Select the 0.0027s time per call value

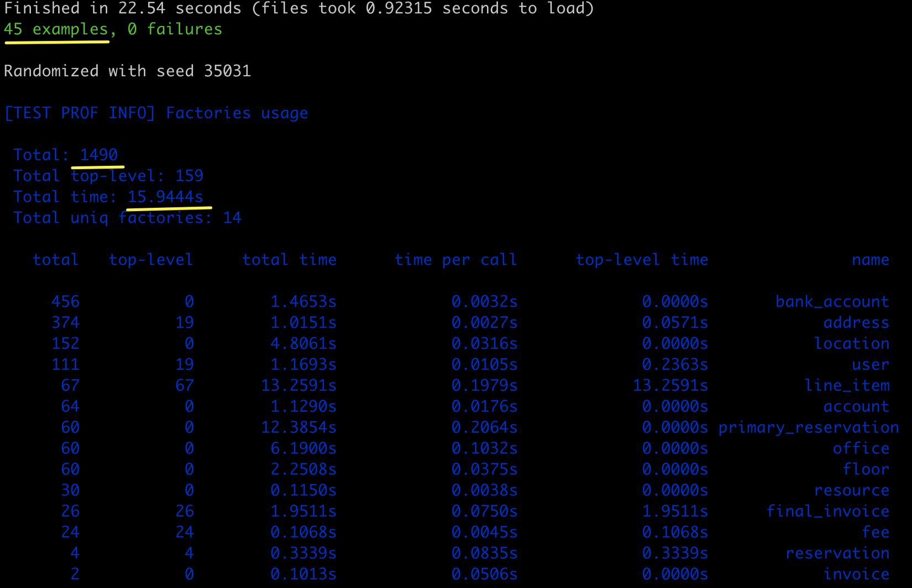[484, 323]
